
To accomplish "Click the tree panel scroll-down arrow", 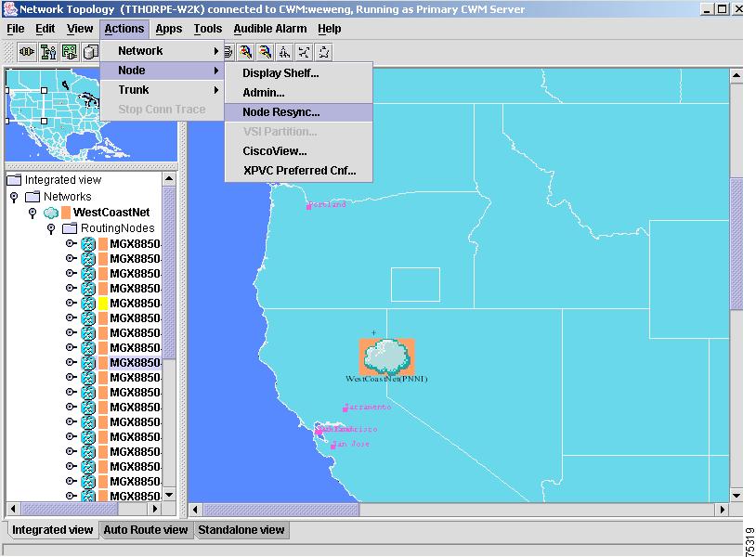I will 169,496.
